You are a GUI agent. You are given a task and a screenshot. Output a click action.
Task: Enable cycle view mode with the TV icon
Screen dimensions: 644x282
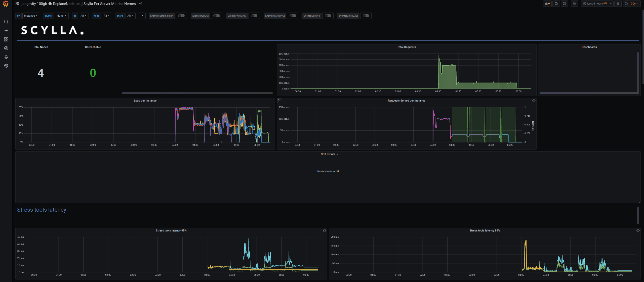pos(574,4)
